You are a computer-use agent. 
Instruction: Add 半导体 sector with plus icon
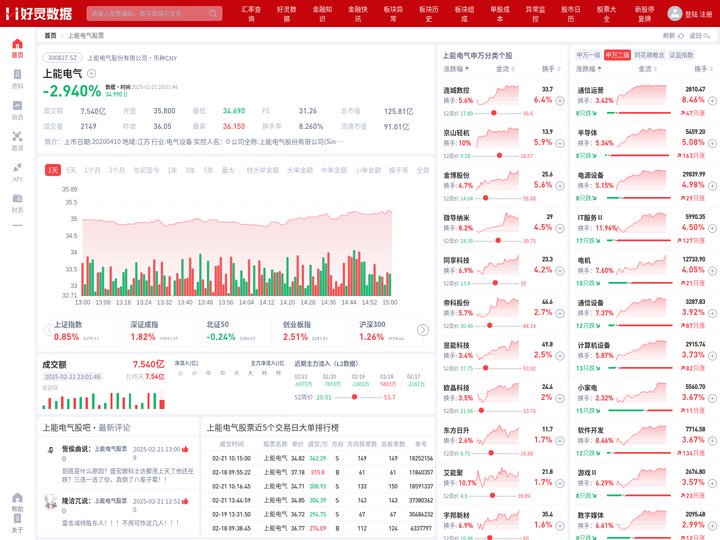click(712, 143)
